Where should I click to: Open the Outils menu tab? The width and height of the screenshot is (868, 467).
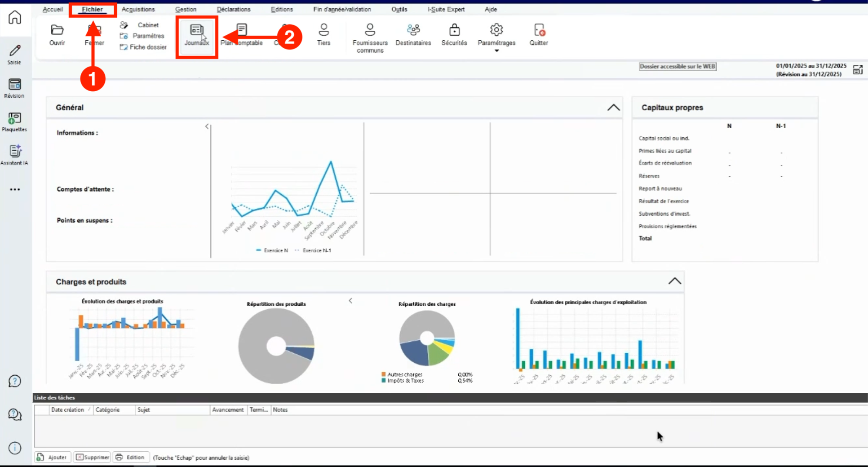399,9
